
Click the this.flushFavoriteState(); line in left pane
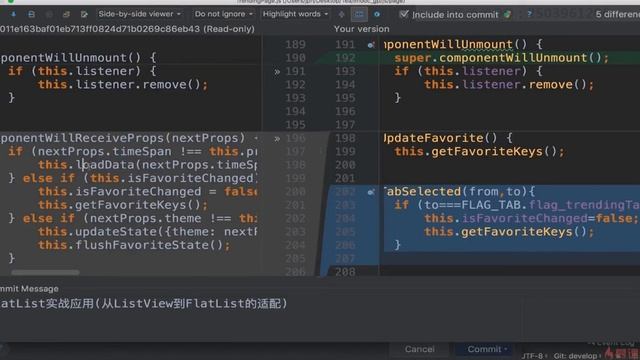pos(134,245)
